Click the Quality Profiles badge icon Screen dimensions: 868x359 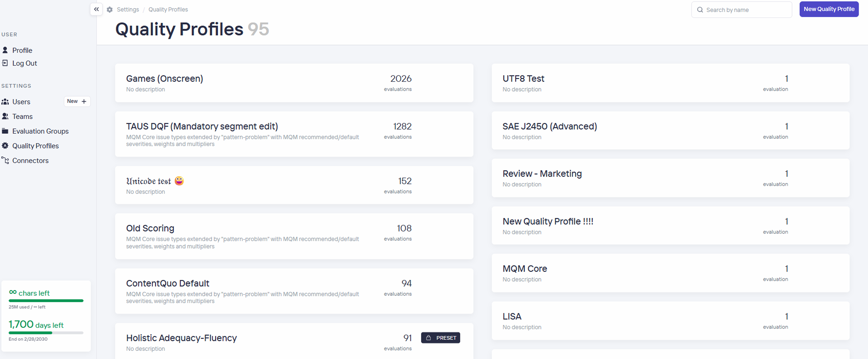[5, 146]
